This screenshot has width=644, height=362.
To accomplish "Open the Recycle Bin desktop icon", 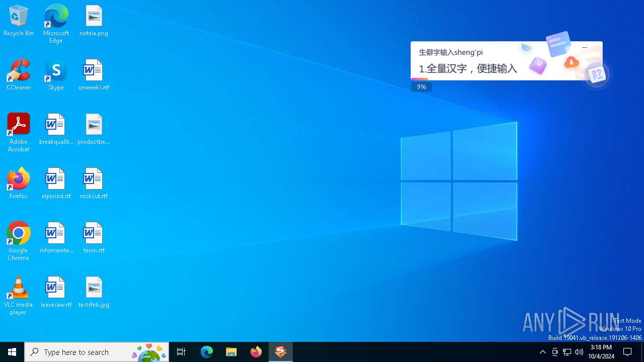I will [x=19, y=21].
